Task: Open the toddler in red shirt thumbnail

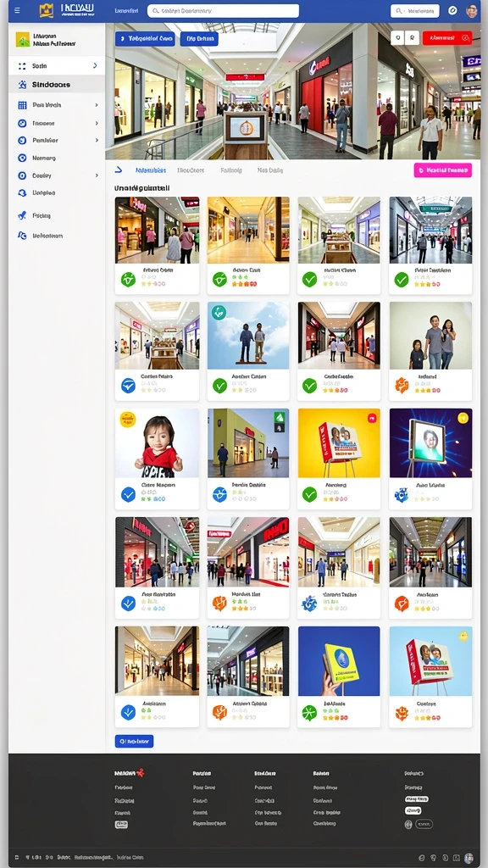Action: tap(157, 442)
